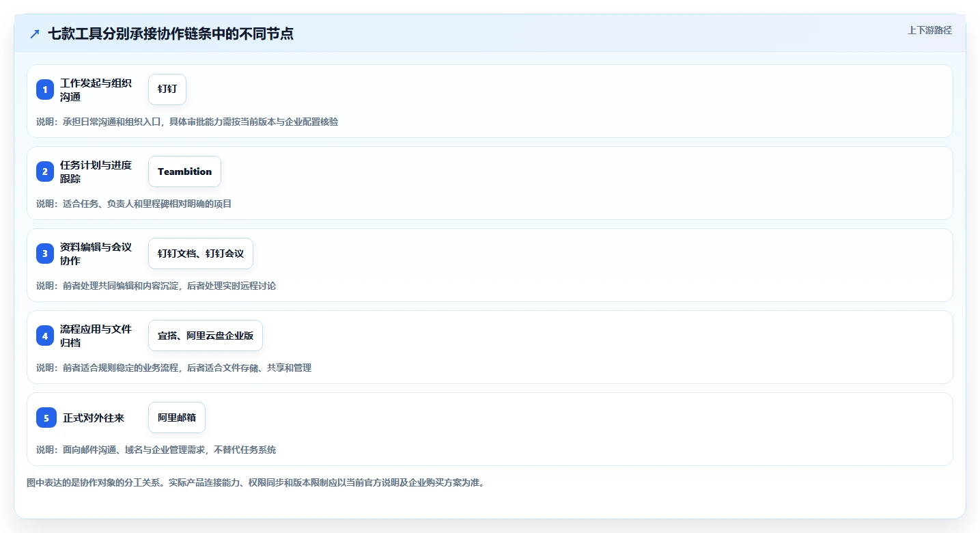This screenshot has height=533, width=980.
Task: Click the note 说明:适合任务、负责人和里程碑相对明确的项目
Action: [134, 204]
